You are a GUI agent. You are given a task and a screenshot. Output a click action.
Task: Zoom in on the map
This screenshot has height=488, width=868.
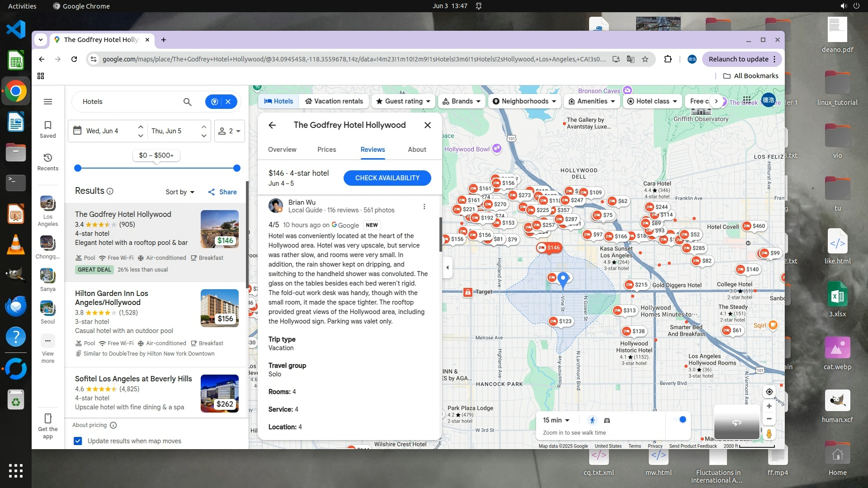coord(769,406)
